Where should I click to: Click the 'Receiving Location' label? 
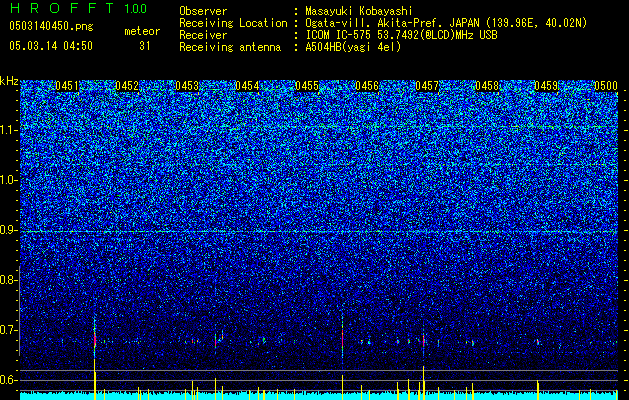tap(233, 23)
